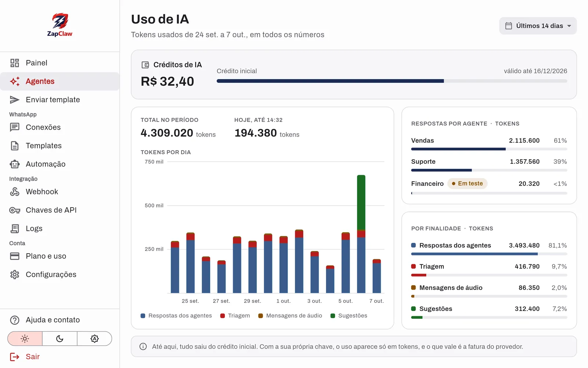
Task: Switch to automatic theme
Action: (x=94, y=339)
